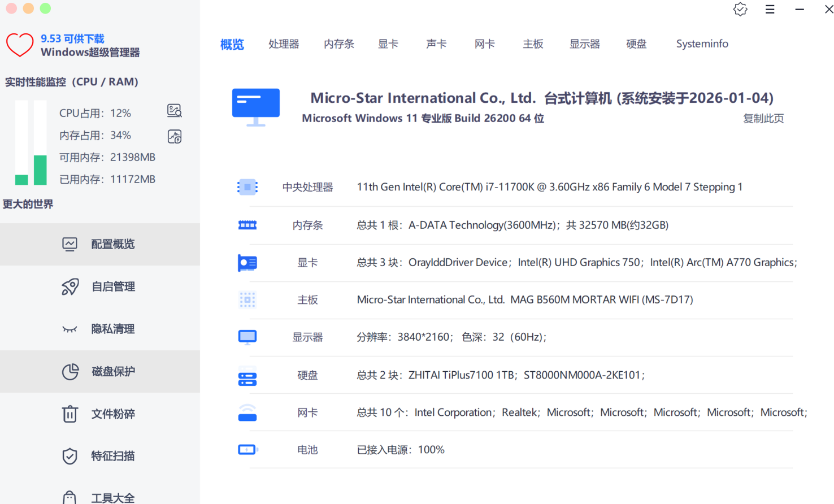834x504 pixels.
Task: Click the 显卡 graphics card icon
Action: [247, 262]
